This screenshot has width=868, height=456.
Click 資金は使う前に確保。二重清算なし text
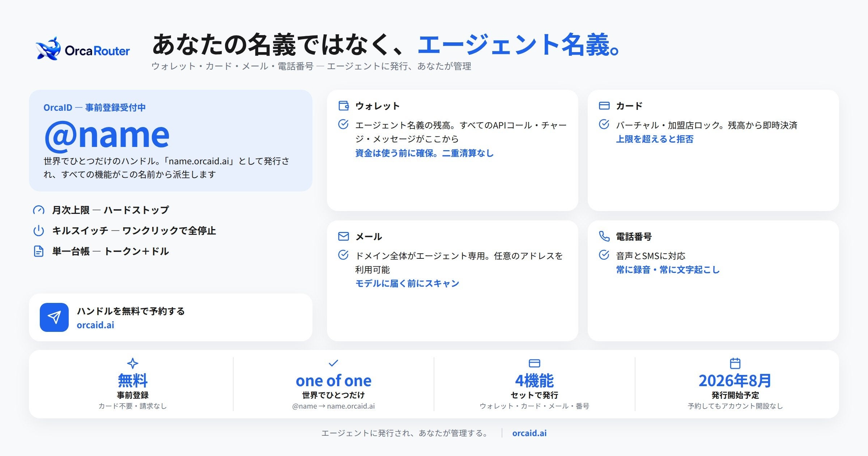[x=425, y=153]
